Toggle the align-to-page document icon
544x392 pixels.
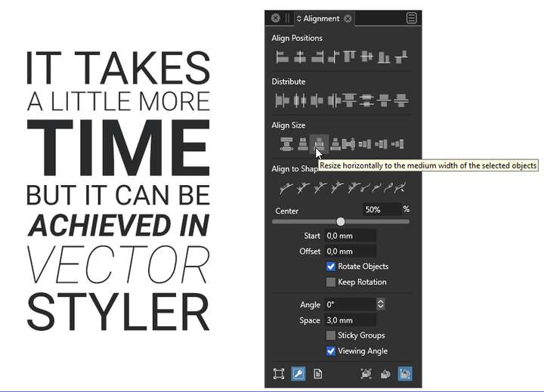pos(317,374)
